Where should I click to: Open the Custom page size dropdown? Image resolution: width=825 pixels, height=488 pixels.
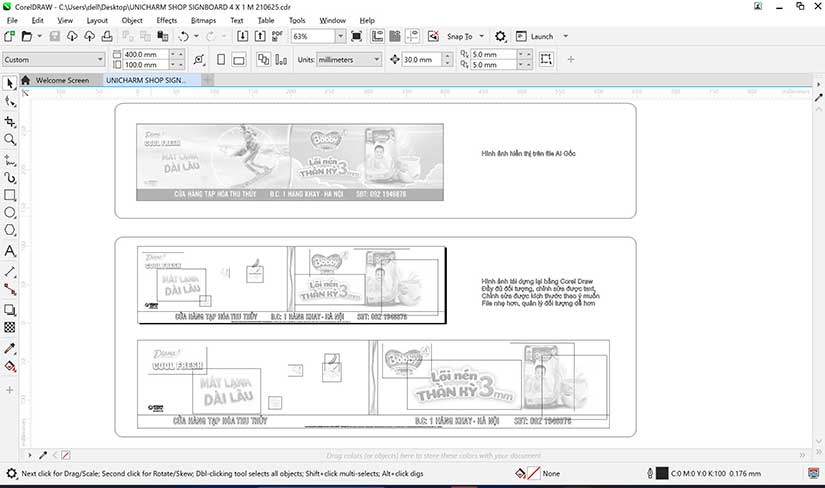(100, 60)
